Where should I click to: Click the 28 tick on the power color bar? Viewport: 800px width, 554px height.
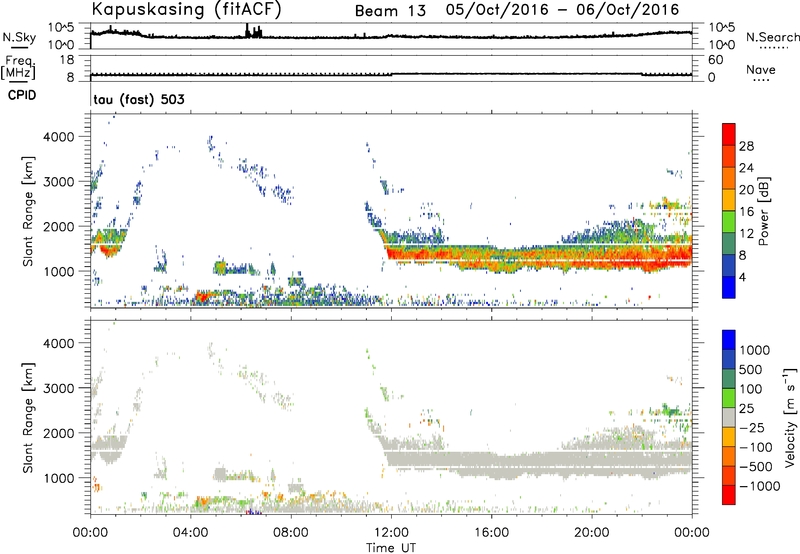click(746, 146)
